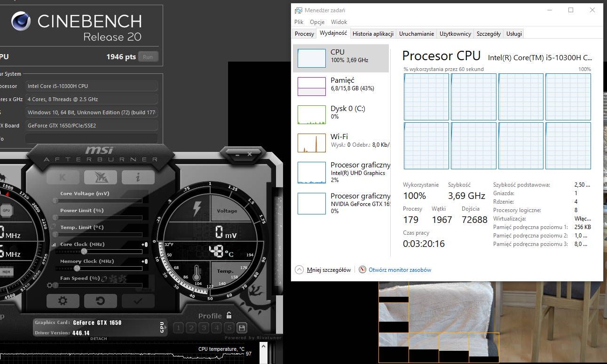Click the Fan Speed slider handle
The image size is (607, 364).
55,285
